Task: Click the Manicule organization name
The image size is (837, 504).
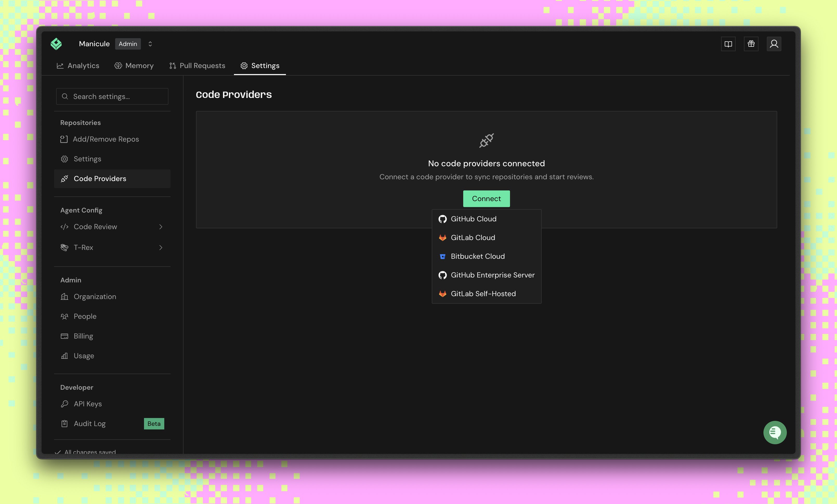Action: click(94, 44)
